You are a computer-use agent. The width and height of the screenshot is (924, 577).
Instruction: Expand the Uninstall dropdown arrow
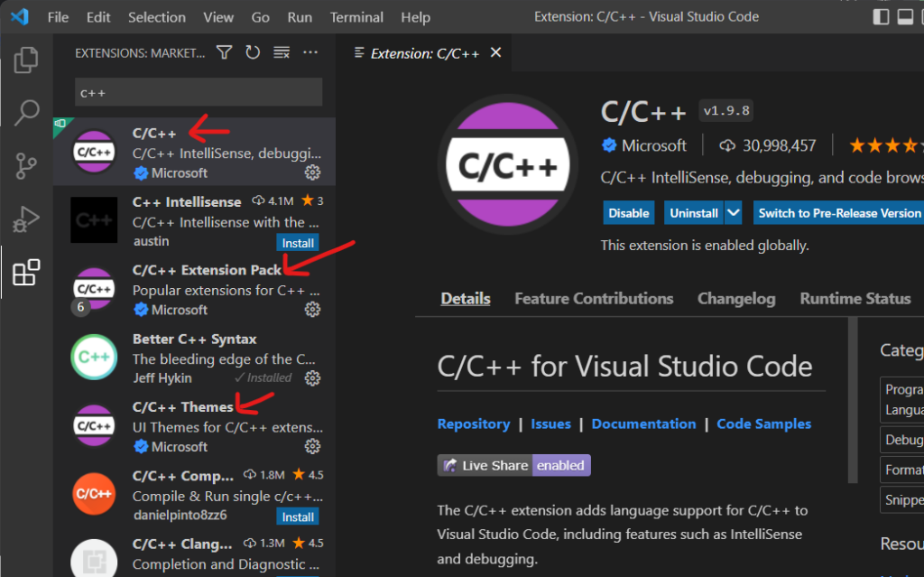[734, 213]
